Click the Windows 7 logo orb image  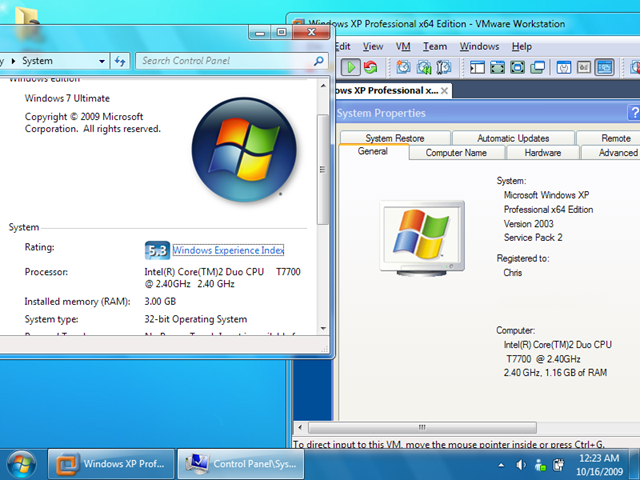pyautogui.click(x=244, y=150)
